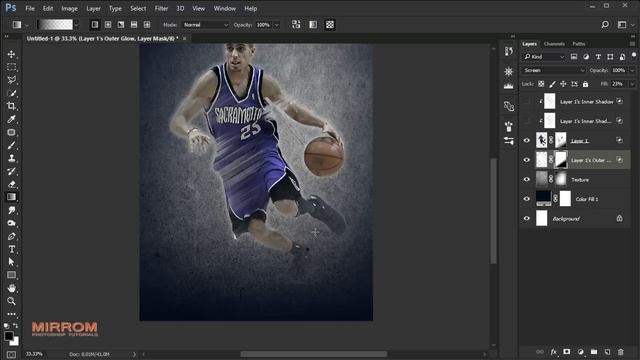
Task: Switch to the Channels tab
Action: tap(554, 44)
